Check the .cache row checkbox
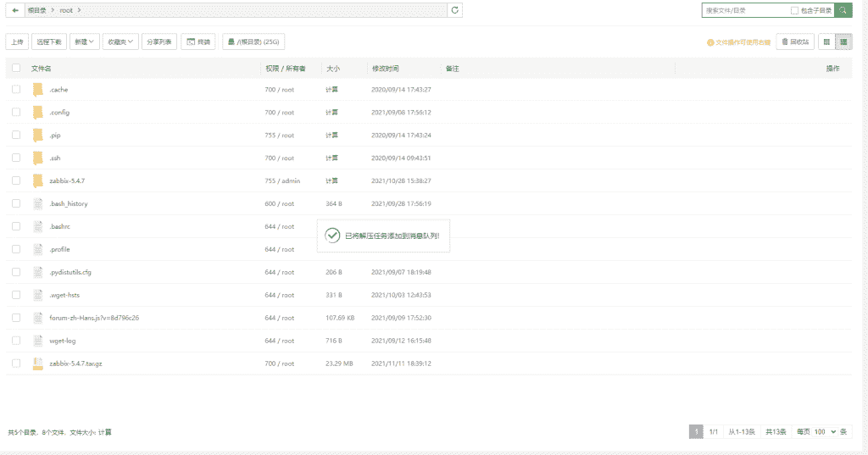The image size is (868, 455). [16, 89]
